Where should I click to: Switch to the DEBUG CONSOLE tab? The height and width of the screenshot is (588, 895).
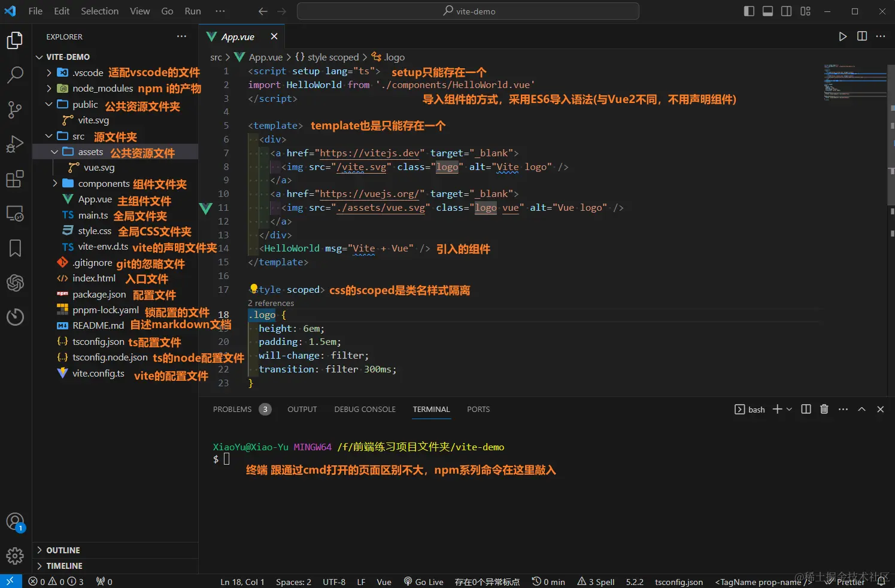[x=365, y=410]
